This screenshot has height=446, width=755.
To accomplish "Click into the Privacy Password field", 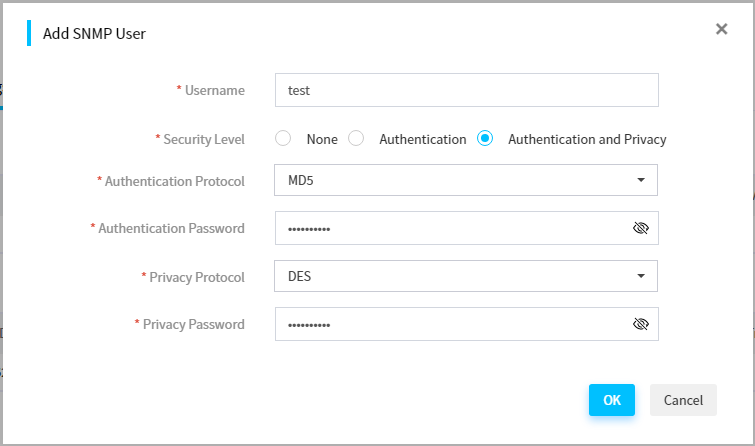I will (x=467, y=324).
